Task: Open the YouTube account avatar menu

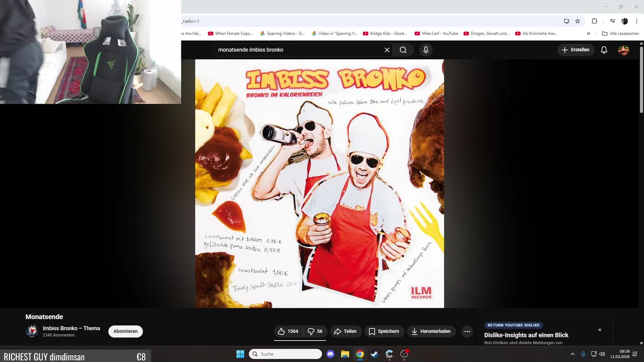Action: click(623, 50)
